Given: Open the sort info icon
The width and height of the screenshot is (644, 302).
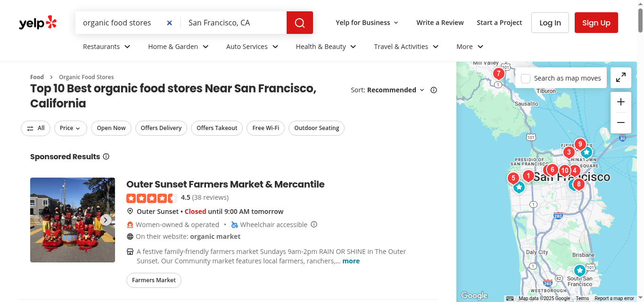Looking at the screenshot, I should click(x=434, y=90).
